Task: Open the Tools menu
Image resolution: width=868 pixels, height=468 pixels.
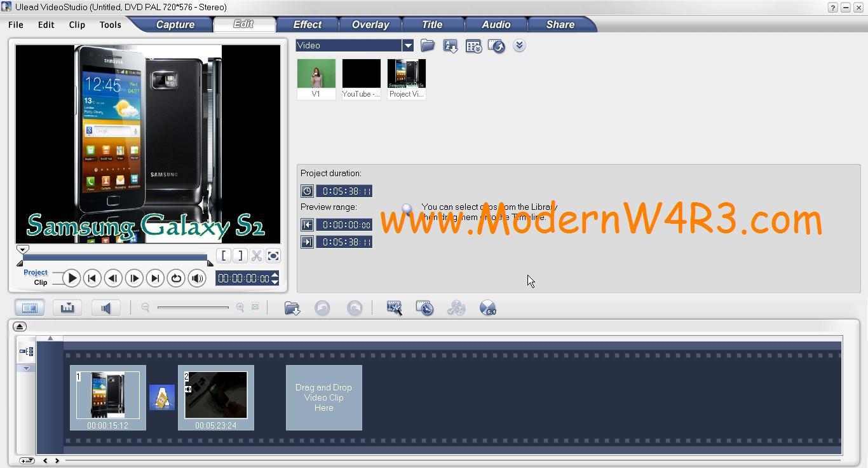Action: coord(110,25)
